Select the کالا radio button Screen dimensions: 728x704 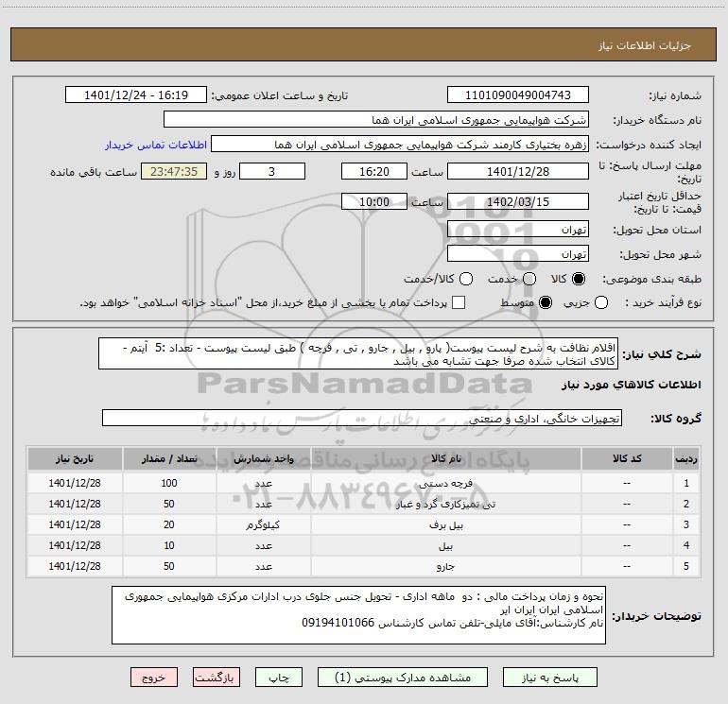(x=580, y=280)
